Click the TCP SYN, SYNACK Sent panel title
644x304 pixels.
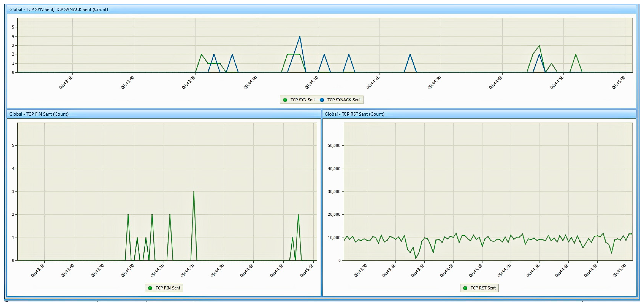tap(58, 9)
